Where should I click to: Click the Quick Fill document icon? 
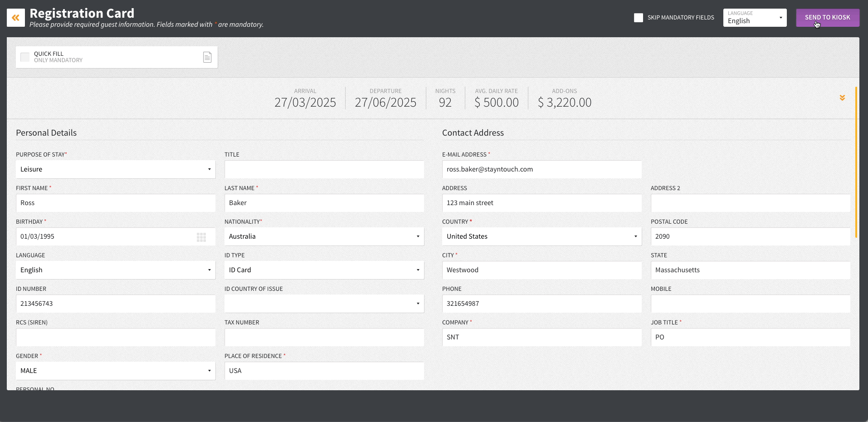[207, 57]
